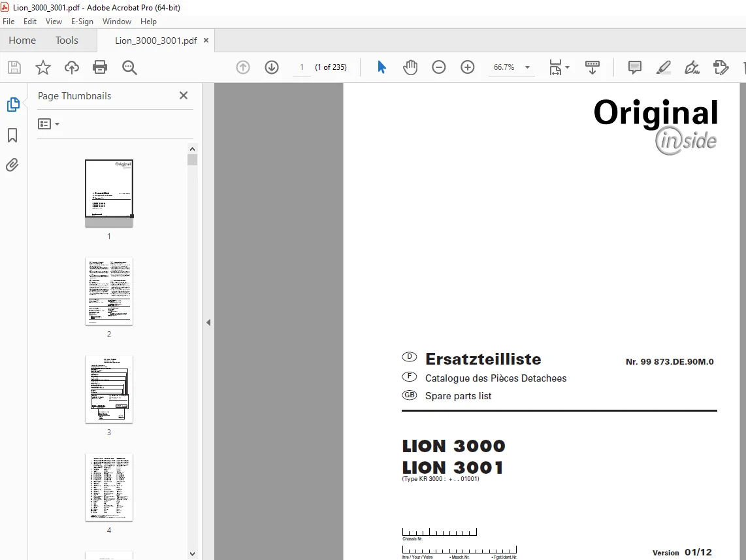This screenshot has height=560, width=746.
Task: Zoom in with the plus icon
Action: (x=468, y=67)
